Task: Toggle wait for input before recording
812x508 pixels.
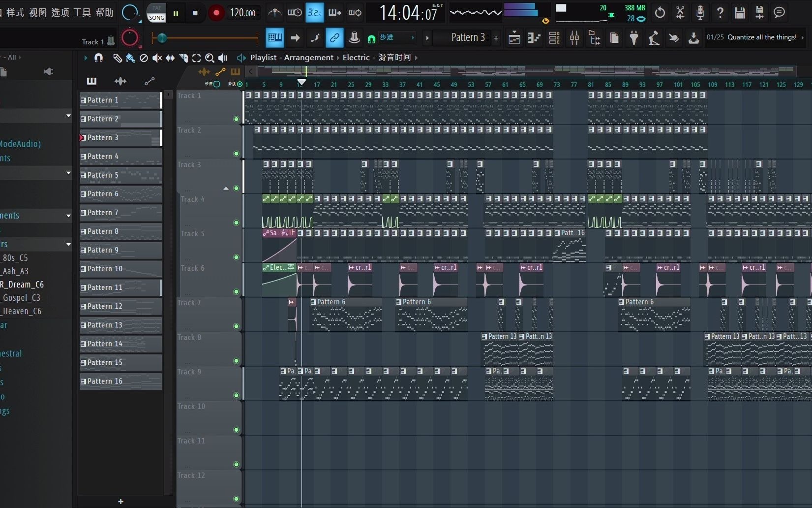Action: coord(295,12)
